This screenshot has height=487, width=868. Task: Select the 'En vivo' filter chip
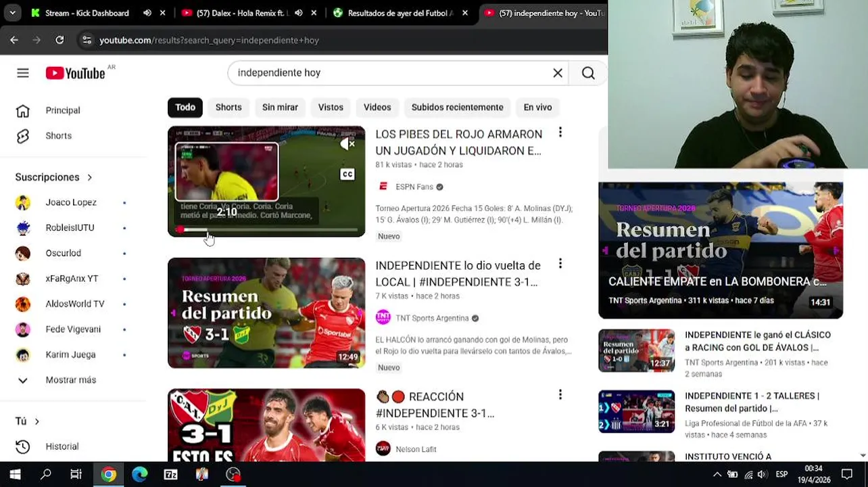coord(537,108)
